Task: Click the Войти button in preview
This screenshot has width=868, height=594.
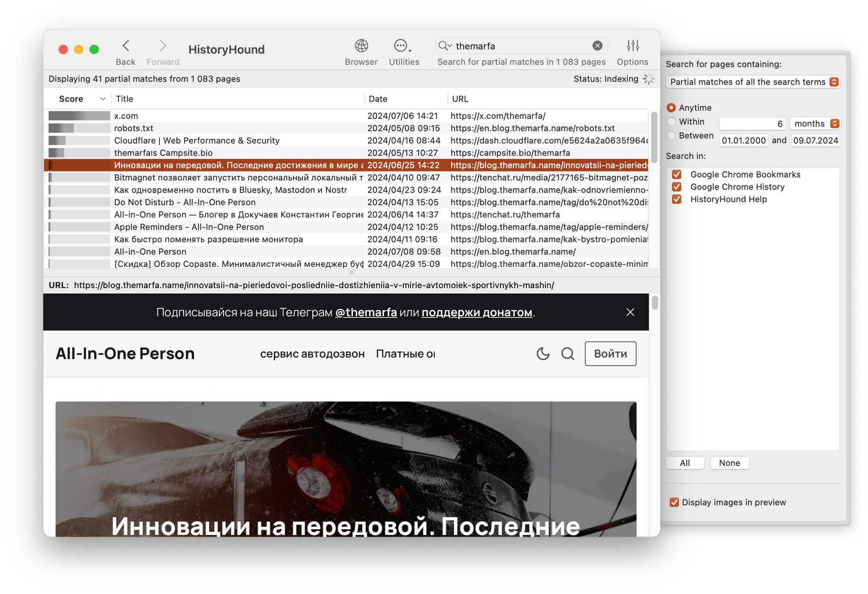Action: point(610,354)
